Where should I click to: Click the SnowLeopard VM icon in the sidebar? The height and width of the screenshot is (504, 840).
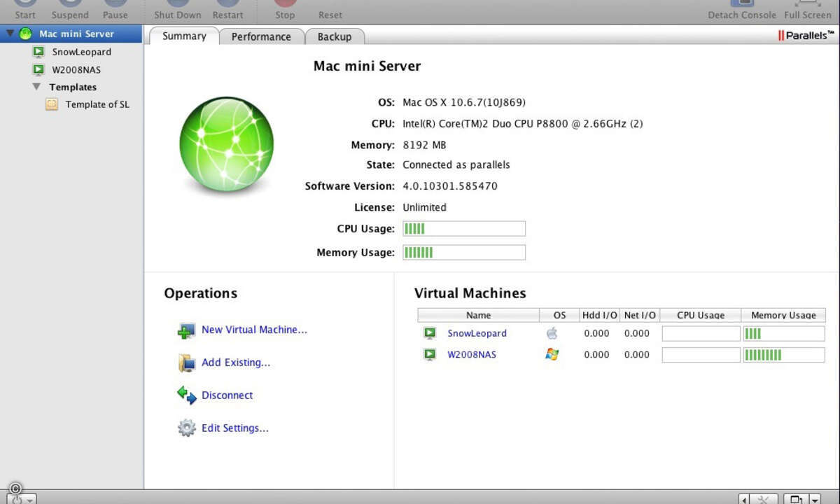pyautogui.click(x=38, y=52)
